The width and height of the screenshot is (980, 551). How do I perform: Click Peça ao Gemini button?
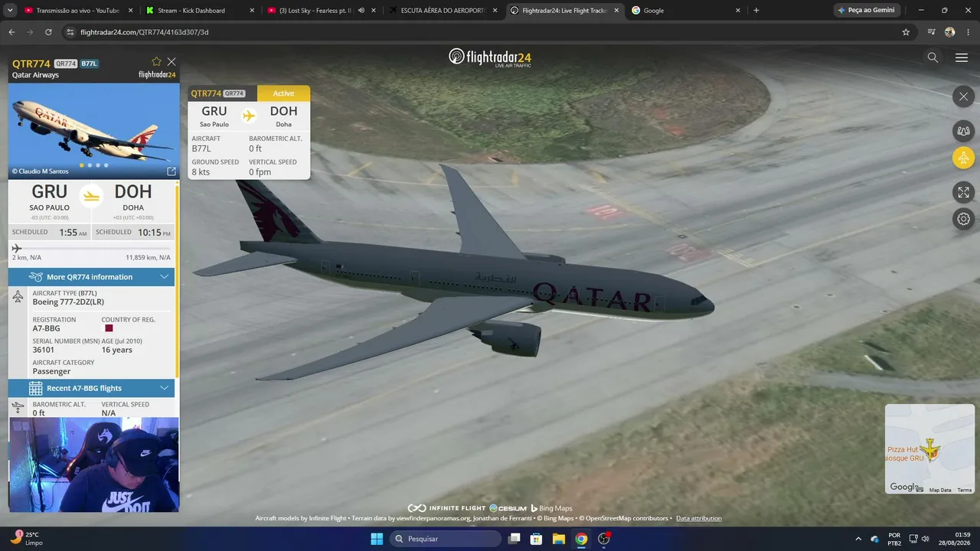click(866, 11)
